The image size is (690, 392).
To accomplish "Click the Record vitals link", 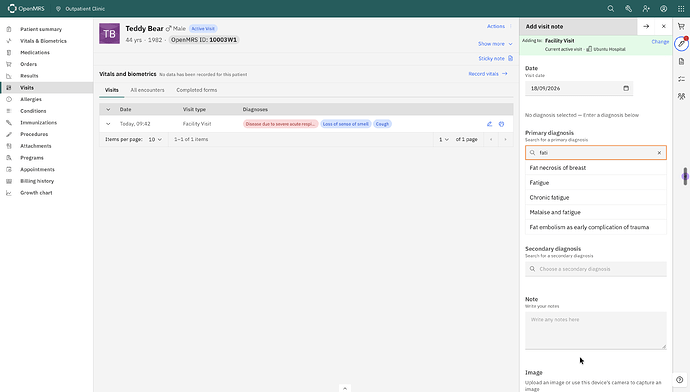I will 488,74.
